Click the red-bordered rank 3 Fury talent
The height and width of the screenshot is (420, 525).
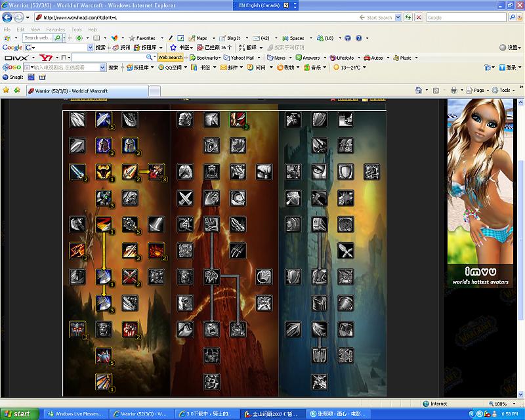click(238, 119)
